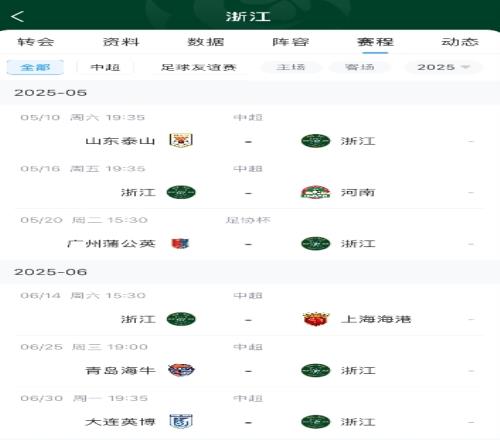The image size is (500, 440).
Task: Tap the back arrow icon
Action: (17, 16)
